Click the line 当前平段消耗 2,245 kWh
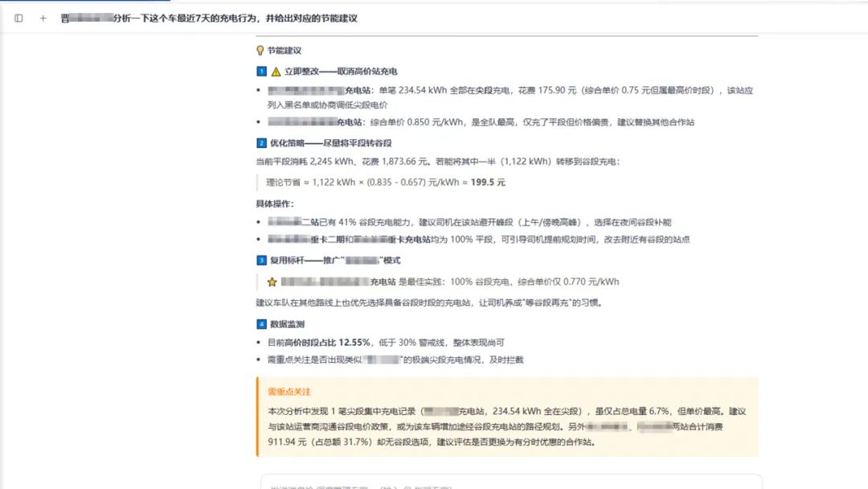Viewport: 868px width, 489px height. tap(437, 162)
